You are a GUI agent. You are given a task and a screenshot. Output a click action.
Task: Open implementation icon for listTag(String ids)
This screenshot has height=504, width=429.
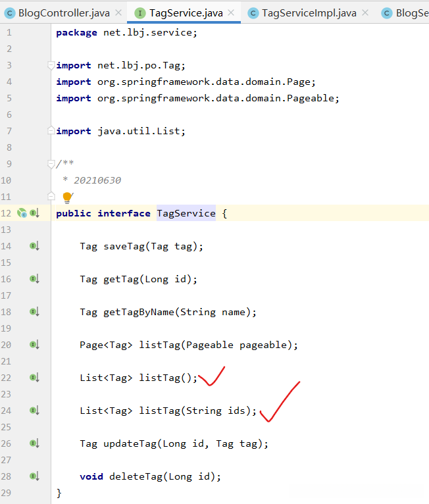34,410
